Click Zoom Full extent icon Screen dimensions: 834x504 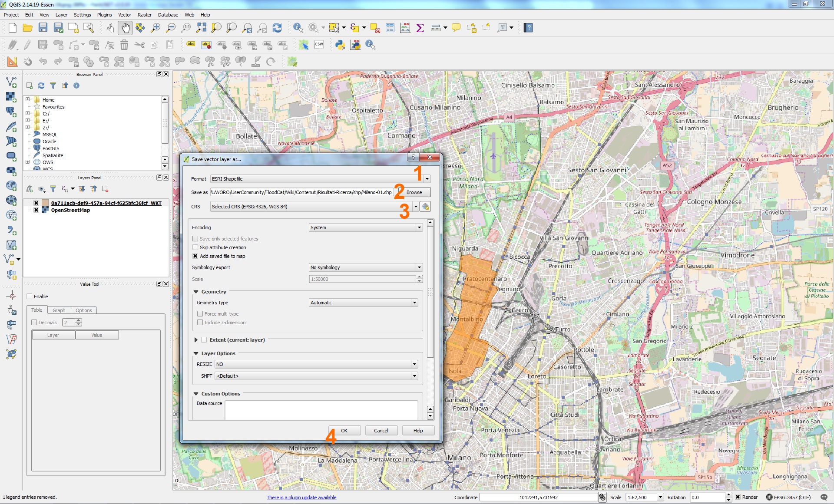(201, 28)
